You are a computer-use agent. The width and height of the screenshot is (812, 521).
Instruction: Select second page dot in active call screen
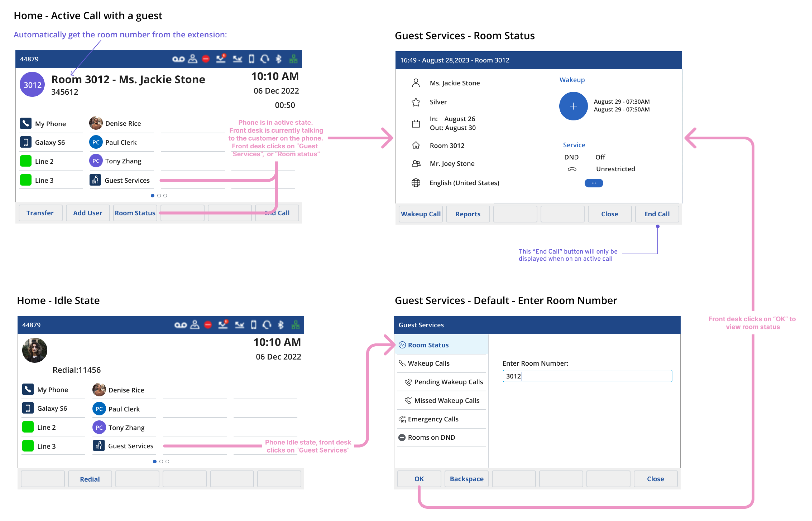(x=159, y=196)
